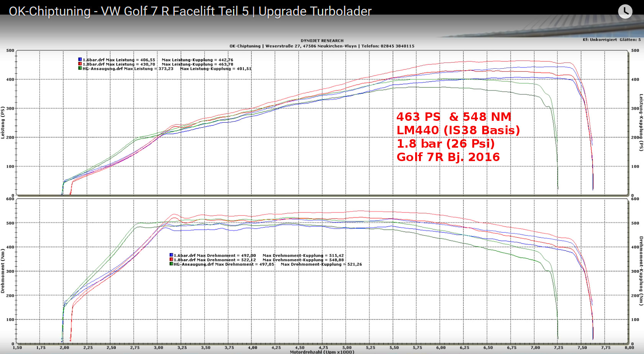Click the blue 1.6bar.drf swatch in the Drehmoment legend

pyautogui.click(x=171, y=255)
